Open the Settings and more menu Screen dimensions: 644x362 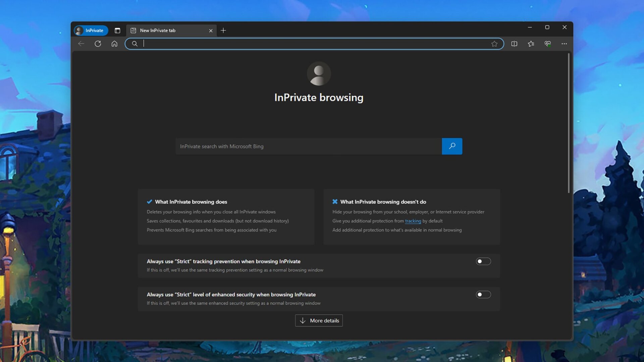point(564,44)
